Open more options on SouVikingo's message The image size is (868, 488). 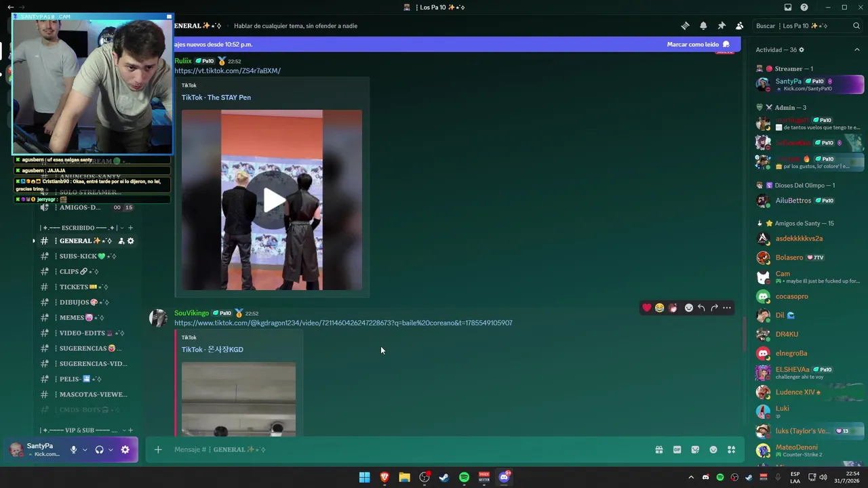point(727,308)
